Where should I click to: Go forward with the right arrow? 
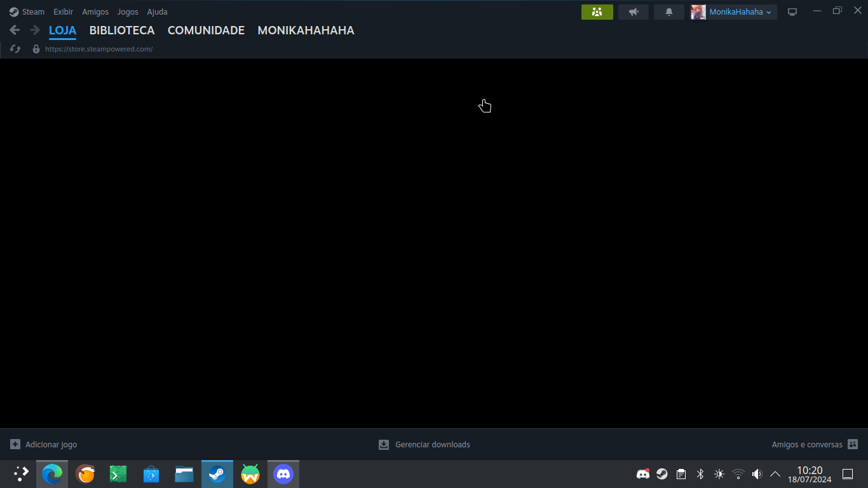(x=35, y=30)
